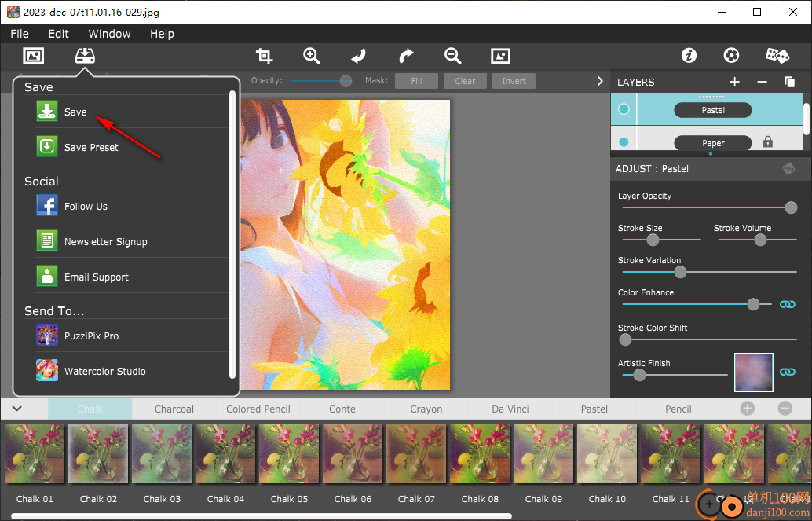Select Chalk 10 preset thumbnail
This screenshot has height=521, width=812.
pos(607,453)
